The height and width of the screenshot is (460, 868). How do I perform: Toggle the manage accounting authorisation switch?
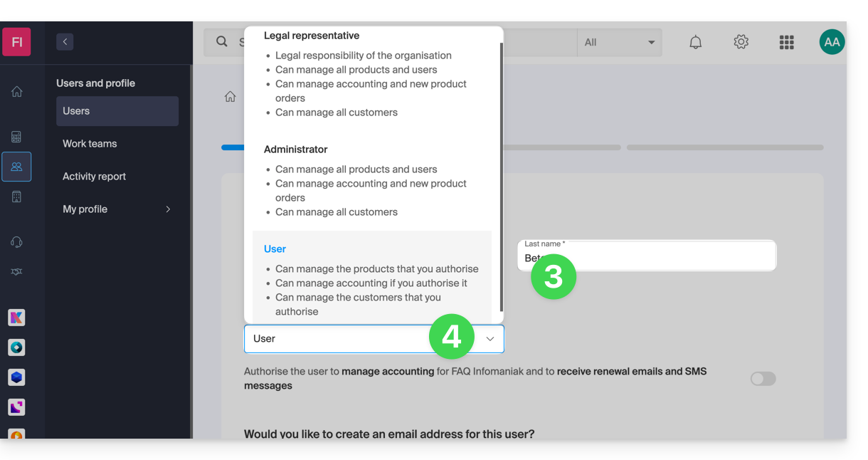(x=763, y=379)
